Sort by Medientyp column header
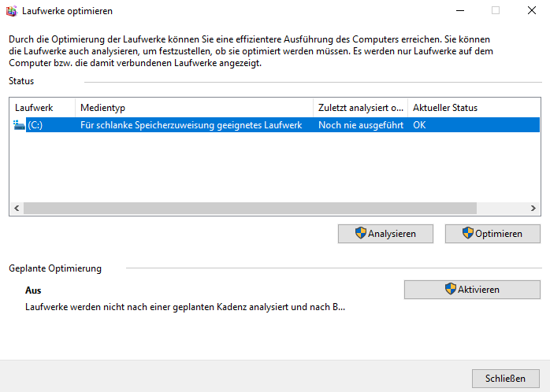The image size is (550, 392). click(x=194, y=108)
